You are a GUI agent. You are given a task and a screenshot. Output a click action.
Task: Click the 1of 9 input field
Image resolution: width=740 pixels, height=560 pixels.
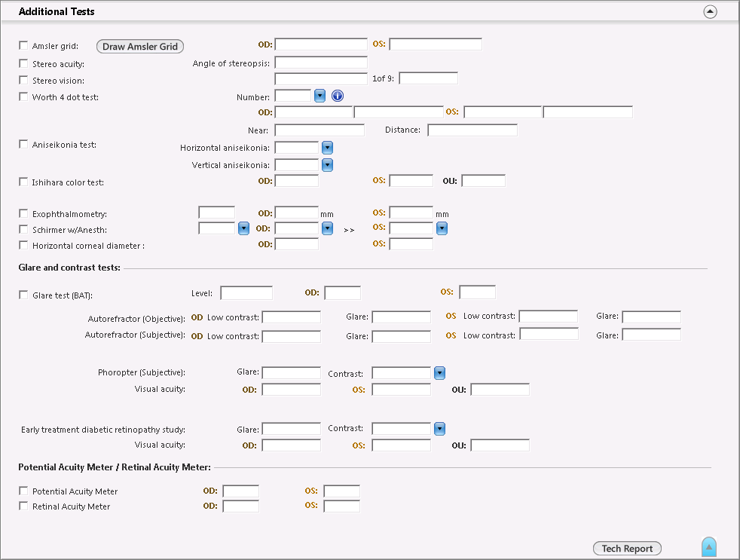click(x=428, y=78)
